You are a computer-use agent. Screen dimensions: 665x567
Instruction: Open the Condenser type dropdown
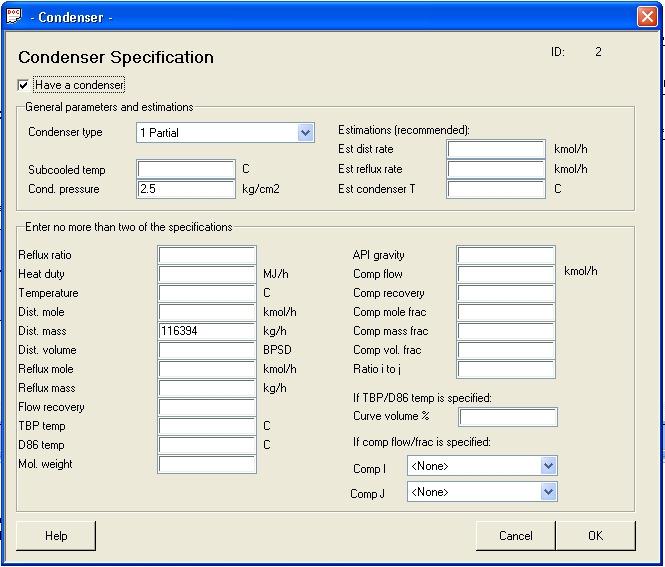305,133
